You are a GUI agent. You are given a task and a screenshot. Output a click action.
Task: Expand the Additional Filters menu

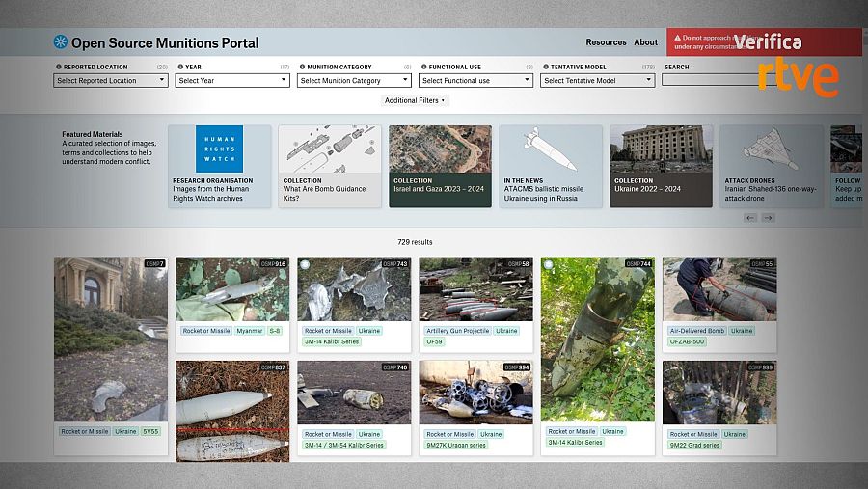[x=415, y=100]
